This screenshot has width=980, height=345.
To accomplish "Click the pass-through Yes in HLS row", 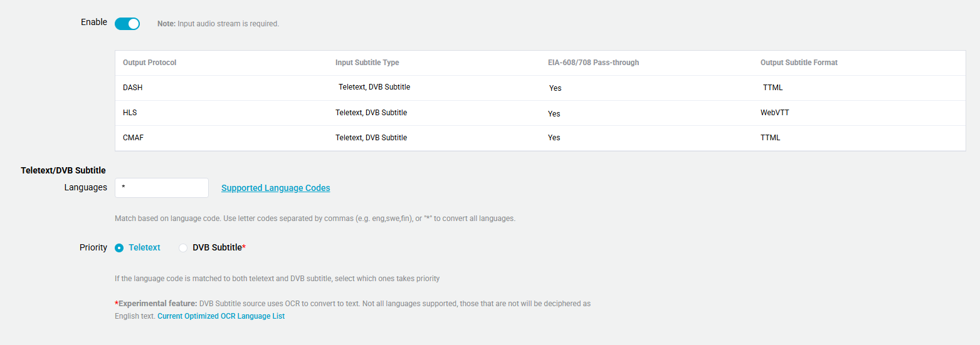I will click(554, 114).
